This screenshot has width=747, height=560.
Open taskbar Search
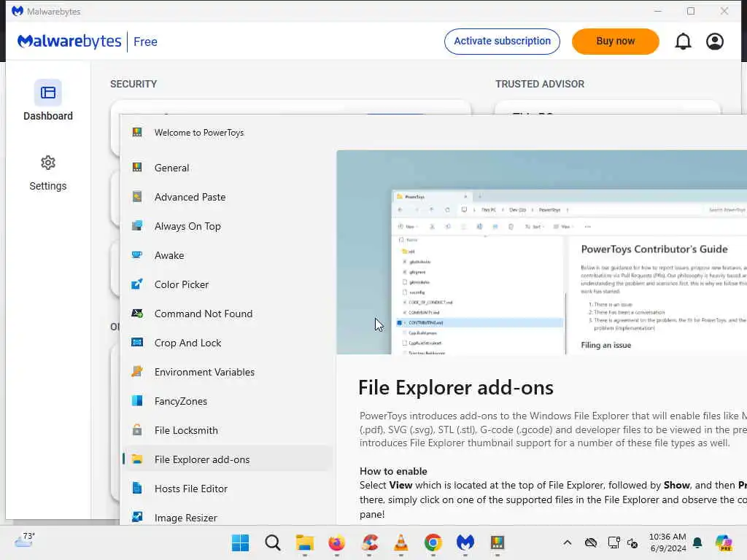(273, 542)
